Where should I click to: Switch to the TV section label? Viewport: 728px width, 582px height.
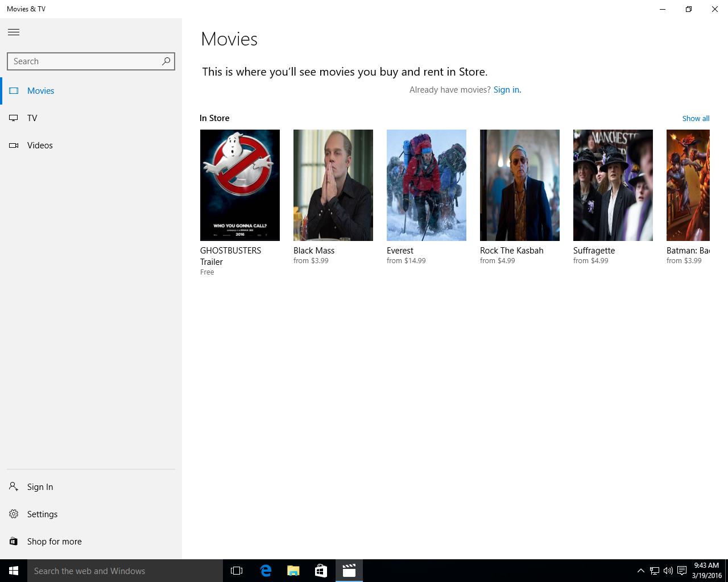coord(32,118)
